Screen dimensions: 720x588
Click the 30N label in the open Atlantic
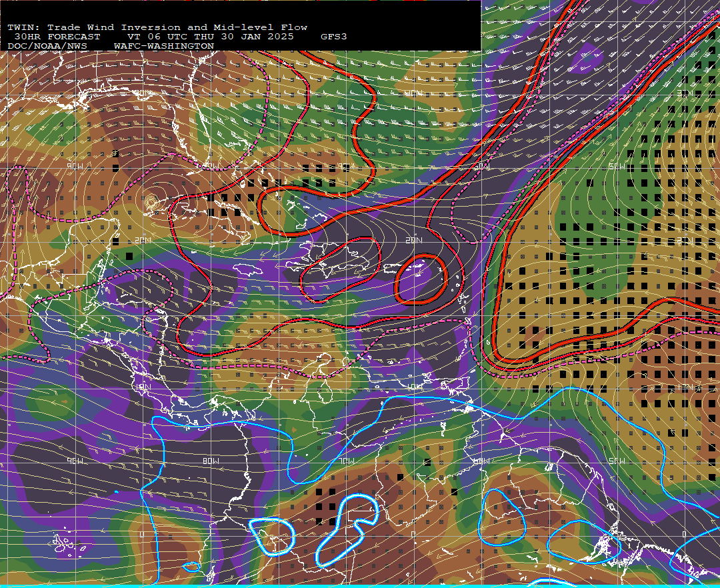coord(414,93)
